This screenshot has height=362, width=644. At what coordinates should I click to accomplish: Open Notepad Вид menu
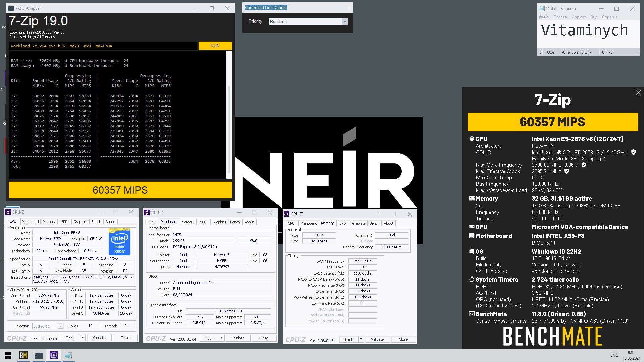[594, 17]
